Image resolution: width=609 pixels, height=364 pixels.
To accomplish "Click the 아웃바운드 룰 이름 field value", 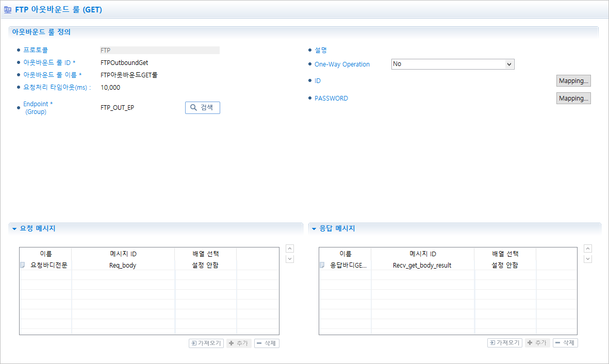I will (x=129, y=75).
